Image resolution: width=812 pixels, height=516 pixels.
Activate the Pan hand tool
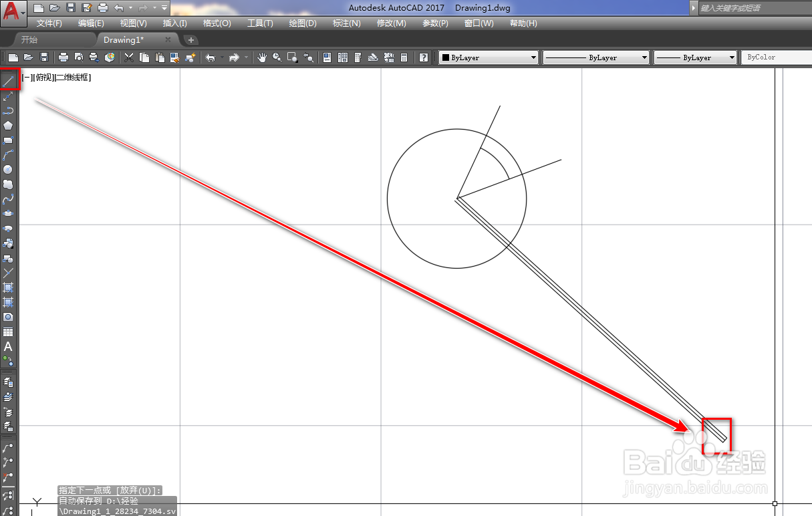pos(262,57)
